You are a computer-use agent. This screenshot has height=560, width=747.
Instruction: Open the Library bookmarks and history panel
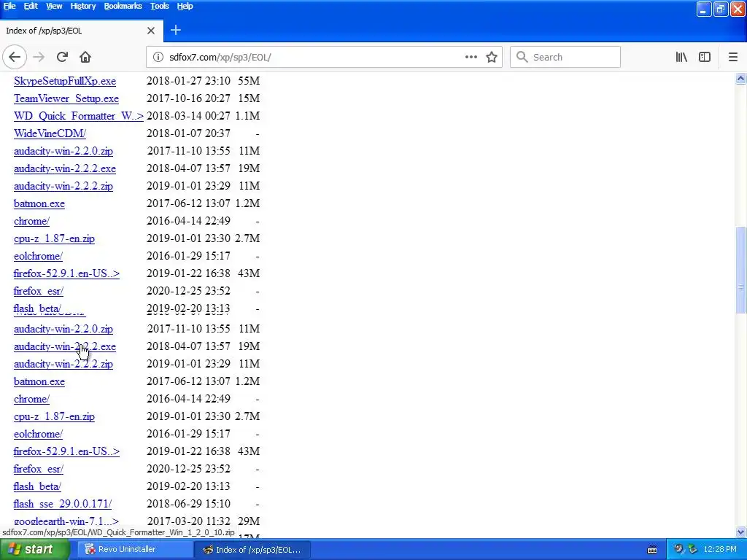tap(681, 57)
